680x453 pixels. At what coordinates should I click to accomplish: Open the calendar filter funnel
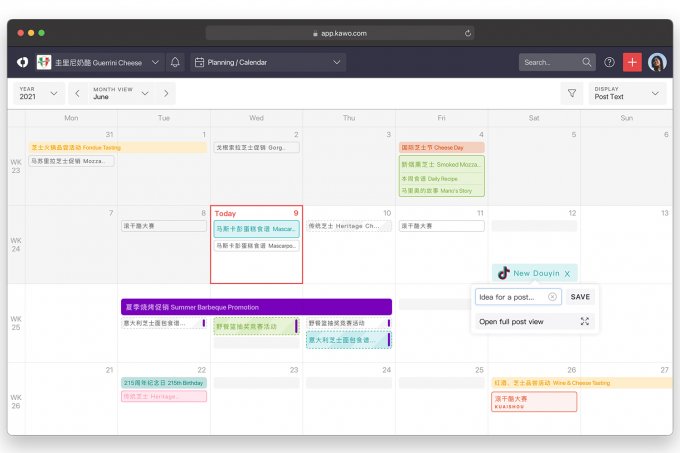tap(572, 93)
